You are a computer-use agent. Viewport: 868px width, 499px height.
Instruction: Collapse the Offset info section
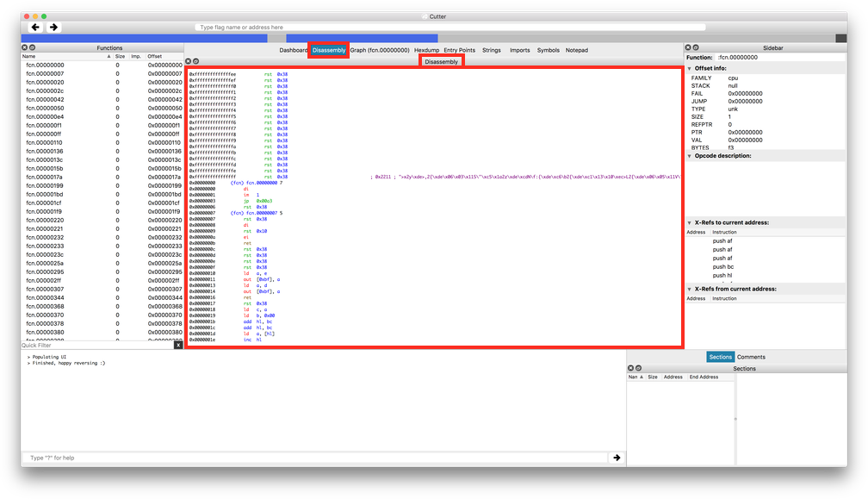[x=689, y=69]
